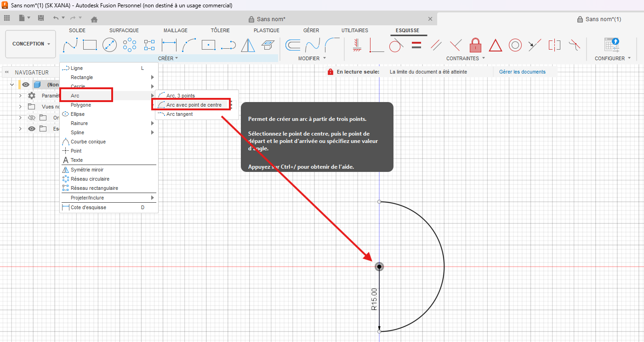Toggle visibility of the root component
Image resolution: width=644 pixels, height=342 pixels.
(x=26, y=85)
